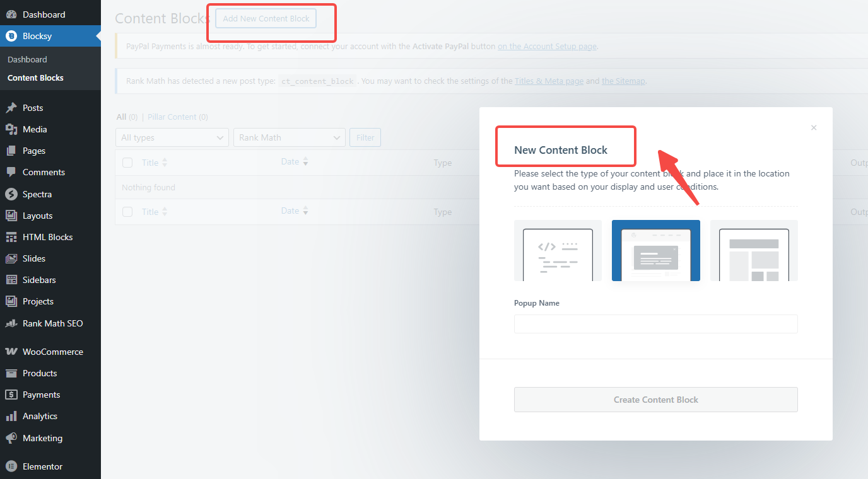This screenshot has height=479, width=868.
Task: Tick the select-all checkbox in table header
Action: coord(127,163)
